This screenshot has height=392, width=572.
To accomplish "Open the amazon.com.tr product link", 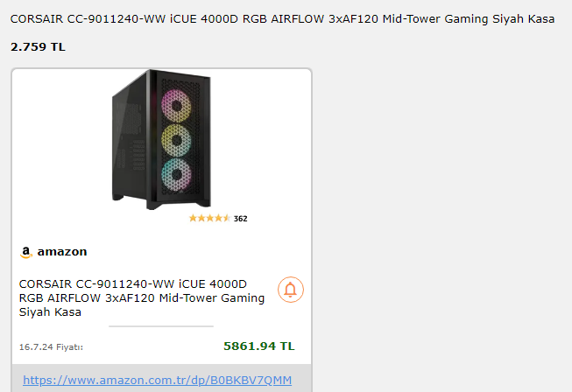I will [157, 380].
